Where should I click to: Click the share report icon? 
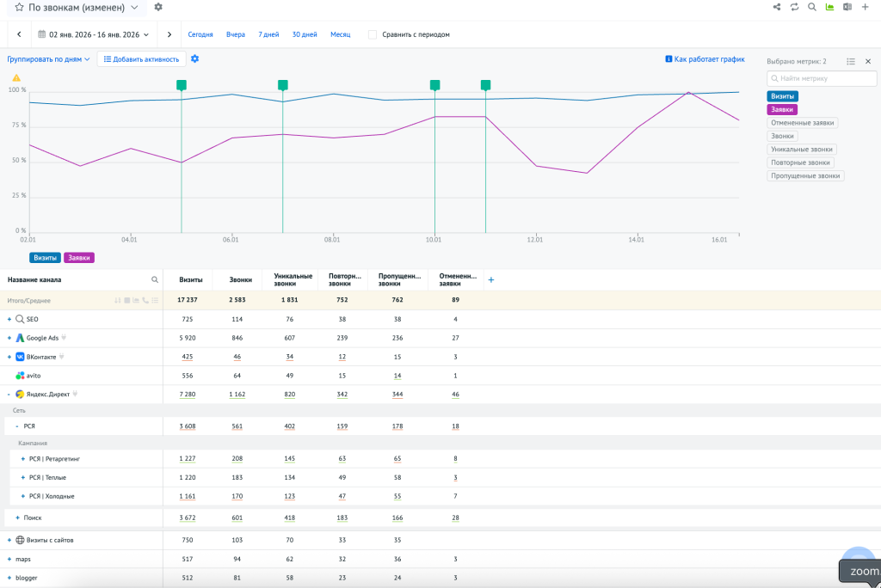click(777, 7)
